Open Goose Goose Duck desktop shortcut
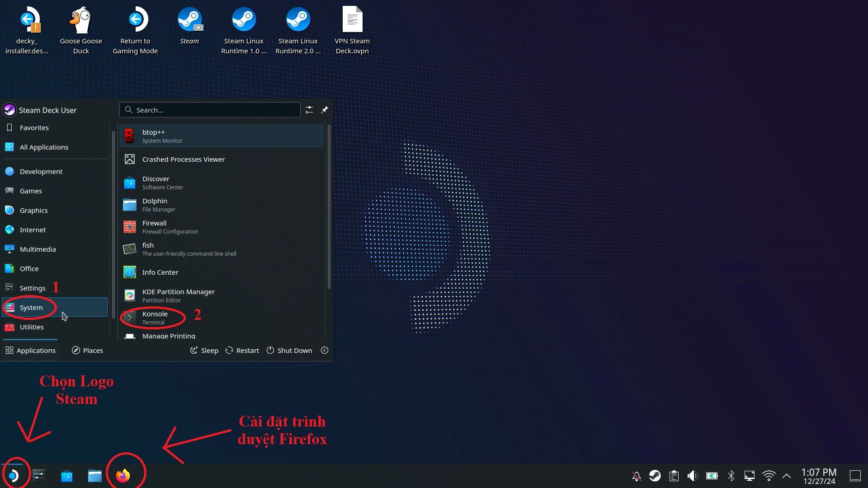This screenshot has width=868, height=488. [81, 30]
